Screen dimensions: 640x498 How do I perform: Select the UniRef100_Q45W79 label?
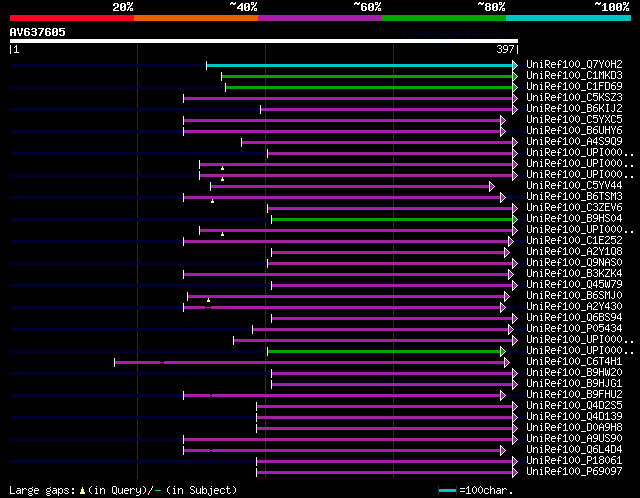click(x=574, y=285)
